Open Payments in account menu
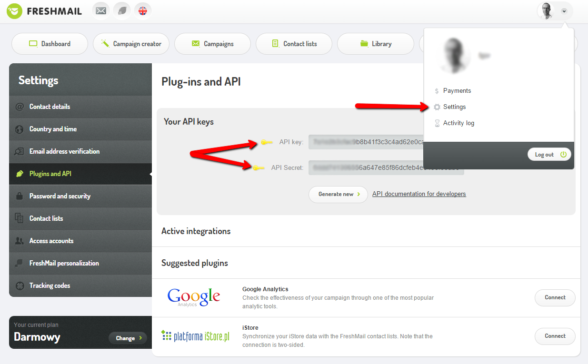Viewport: 588px width, 364px height. tap(457, 90)
